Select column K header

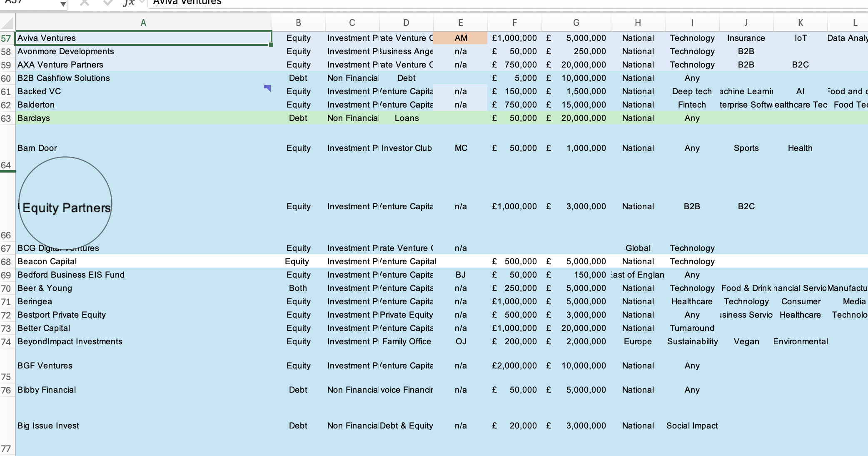tap(801, 23)
